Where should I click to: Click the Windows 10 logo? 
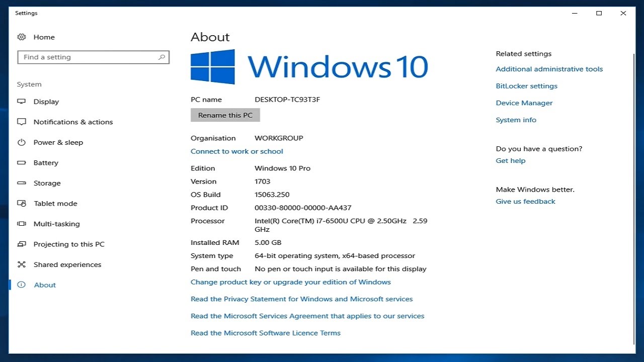[309, 66]
